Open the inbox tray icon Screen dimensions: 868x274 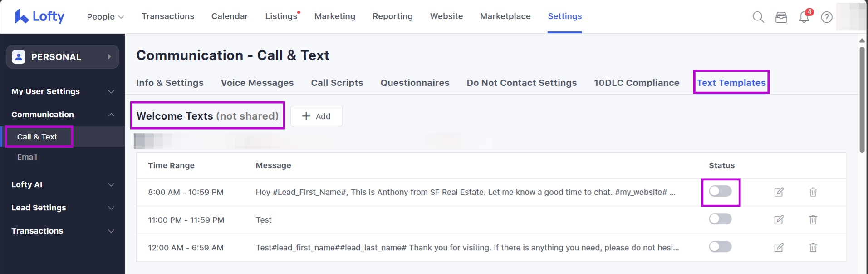[781, 17]
